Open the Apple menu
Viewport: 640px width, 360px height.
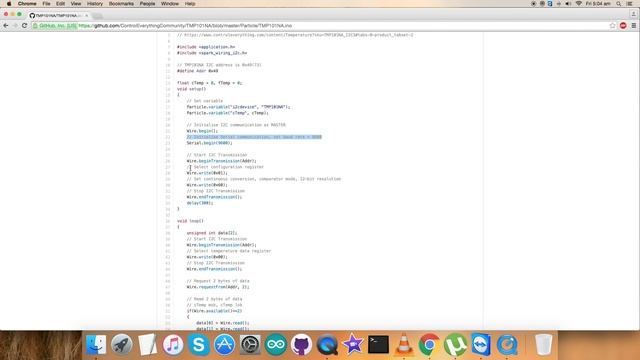coord(9,4)
